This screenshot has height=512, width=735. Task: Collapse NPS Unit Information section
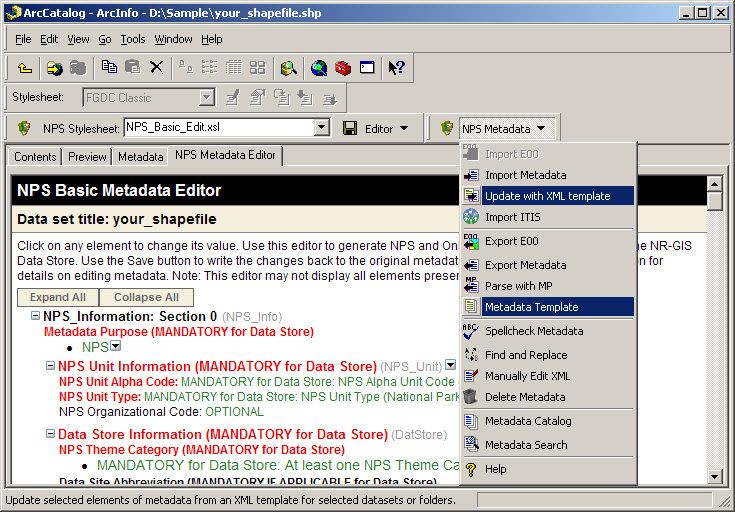pos(50,366)
